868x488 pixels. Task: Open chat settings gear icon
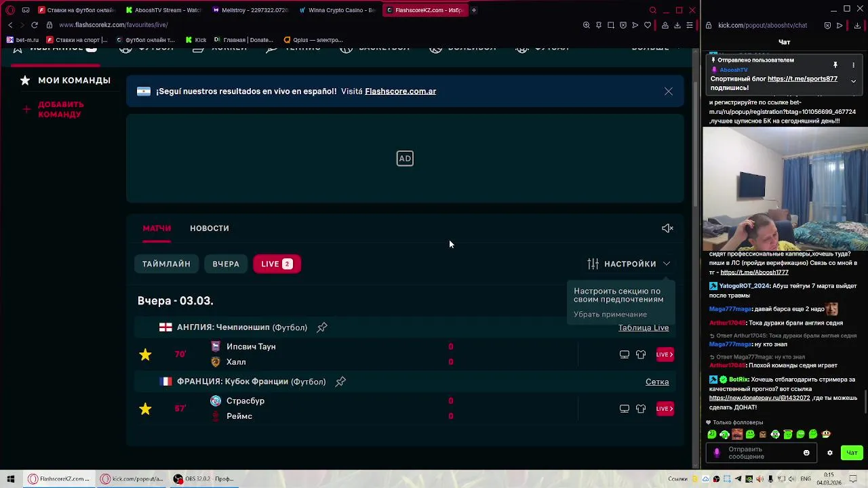click(x=829, y=453)
